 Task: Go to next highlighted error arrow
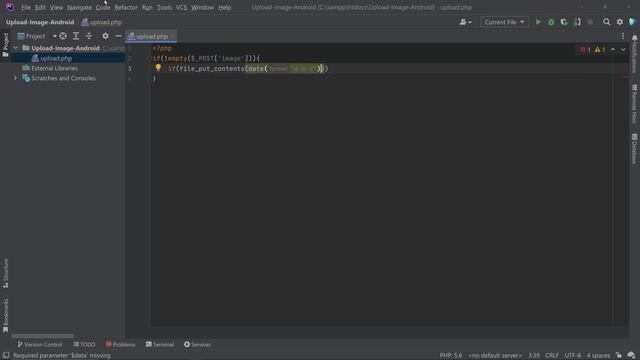(623, 49)
